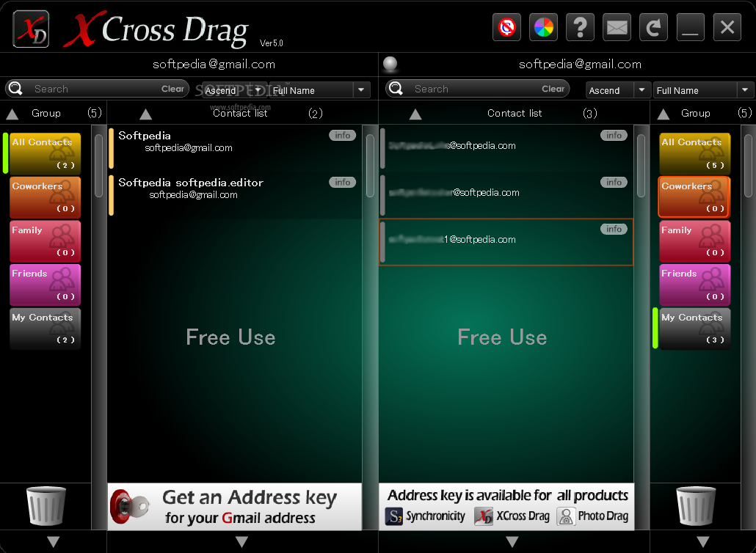Click left Group panel scrollbar thumb

point(98,166)
